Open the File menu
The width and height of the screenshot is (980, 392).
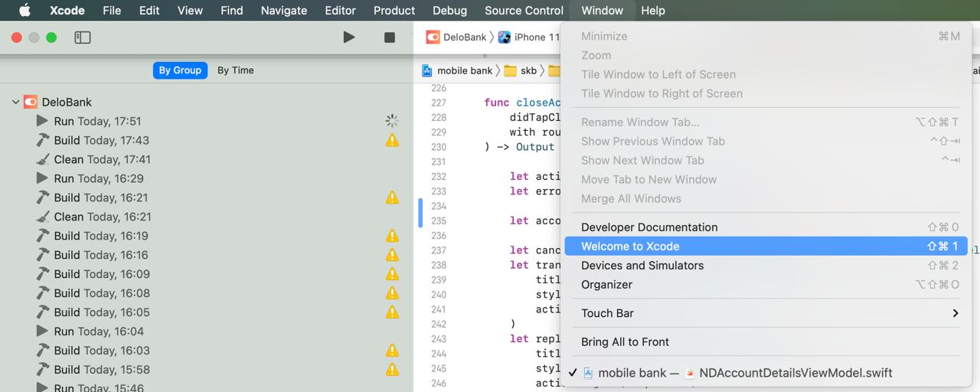pyautogui.click(x=112, y=10)
